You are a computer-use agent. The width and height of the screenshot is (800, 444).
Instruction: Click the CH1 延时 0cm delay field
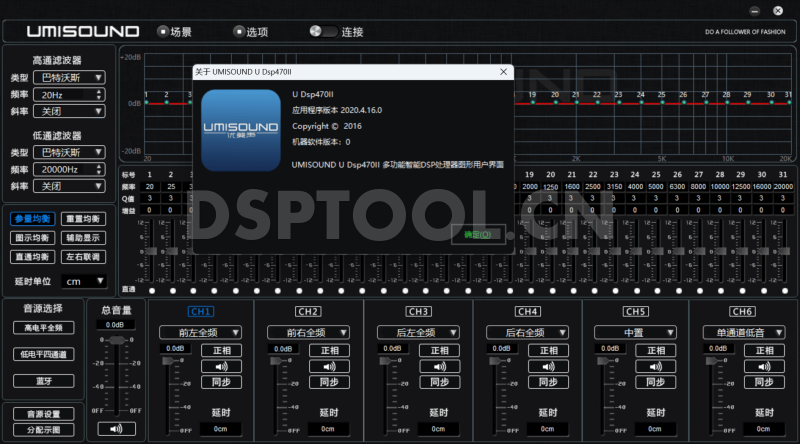pyautogui.click(x=220, y=429)
